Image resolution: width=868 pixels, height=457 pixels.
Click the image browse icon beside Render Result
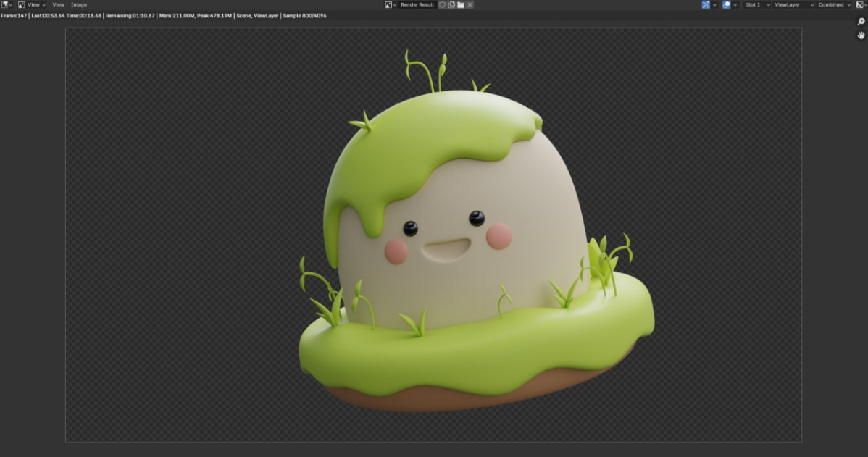point(390,4)
